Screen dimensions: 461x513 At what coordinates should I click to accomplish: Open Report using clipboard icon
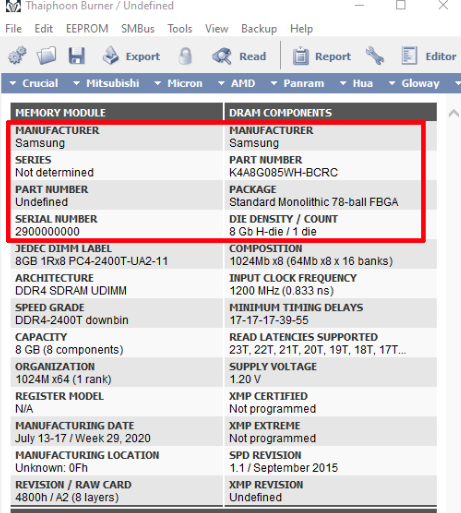[x=301, y=56]
